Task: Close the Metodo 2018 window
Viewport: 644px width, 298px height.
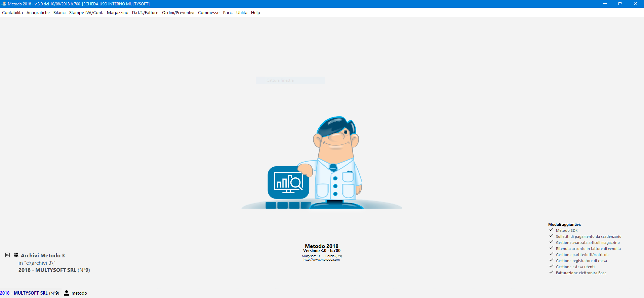Action: (x=636, y=4)
